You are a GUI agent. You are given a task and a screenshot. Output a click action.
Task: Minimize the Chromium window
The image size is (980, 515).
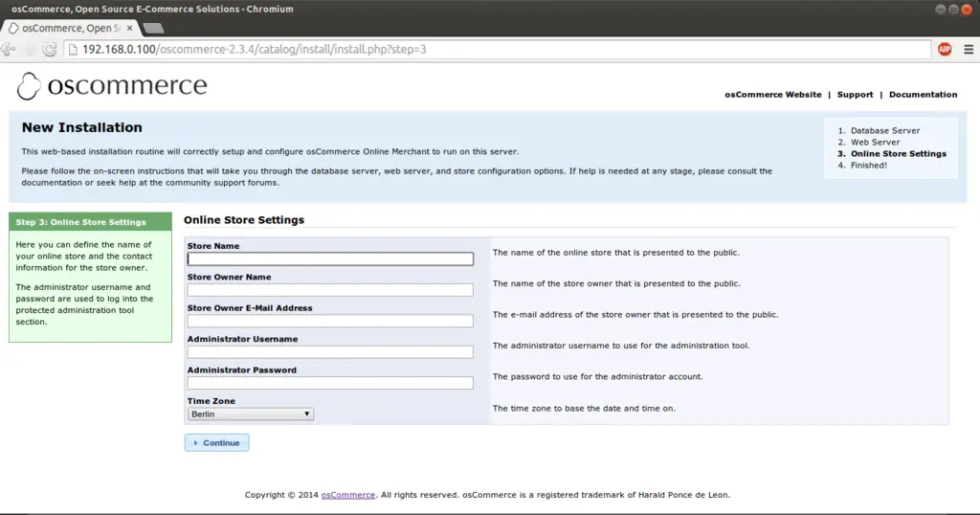pos(941,10)
